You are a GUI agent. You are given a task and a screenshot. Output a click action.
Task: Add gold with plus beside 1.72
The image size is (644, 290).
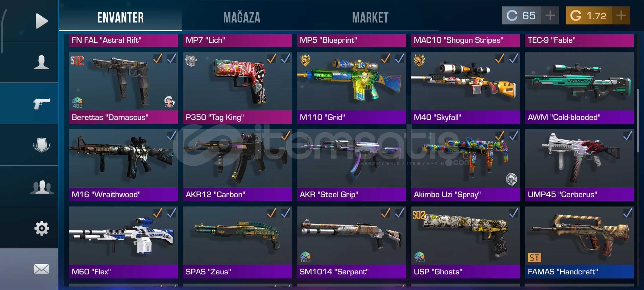tap(621, 16)
